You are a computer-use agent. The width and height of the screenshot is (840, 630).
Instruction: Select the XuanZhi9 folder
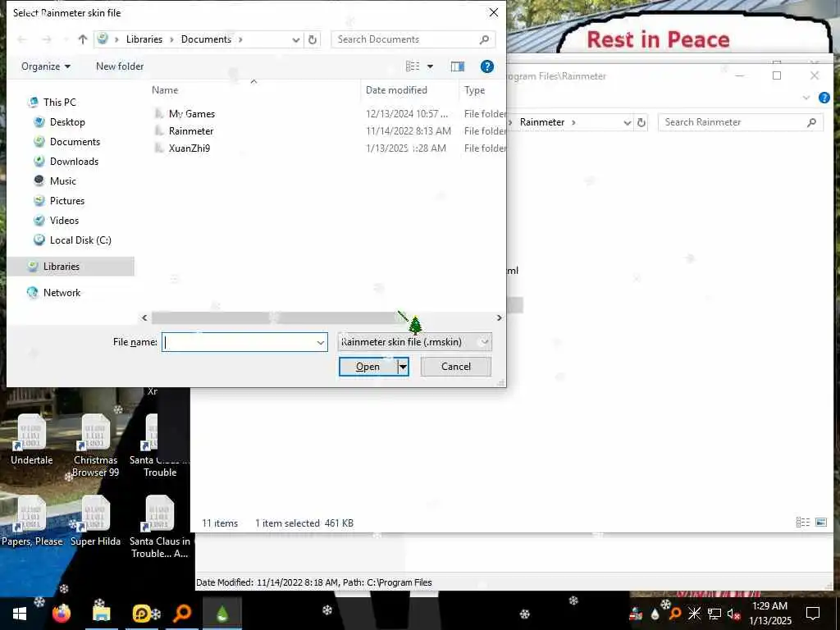[189, 148]
